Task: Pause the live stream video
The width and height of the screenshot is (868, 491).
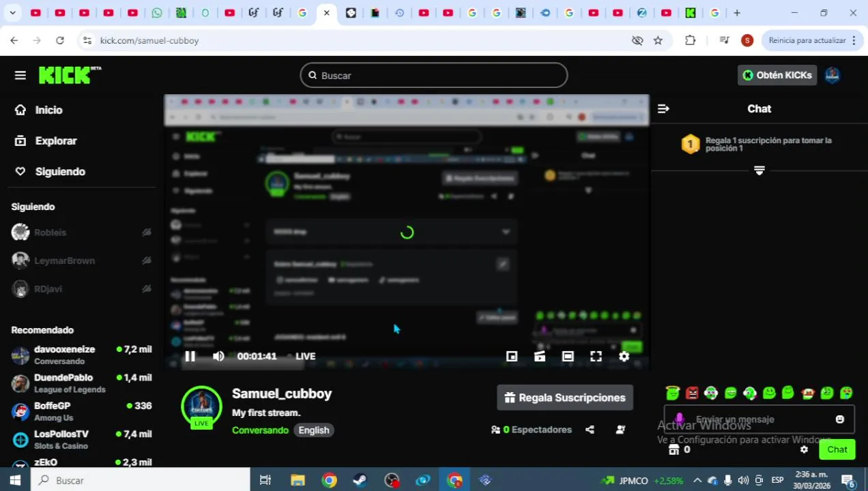Action: pyautogui.click(x=190, y=356)
